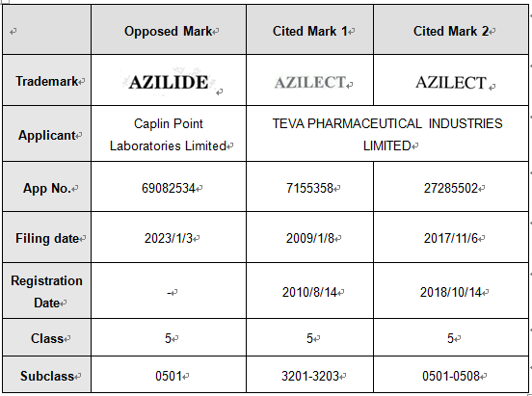Click the Applicant row label
532x396 pixels.
click(47, 135)
